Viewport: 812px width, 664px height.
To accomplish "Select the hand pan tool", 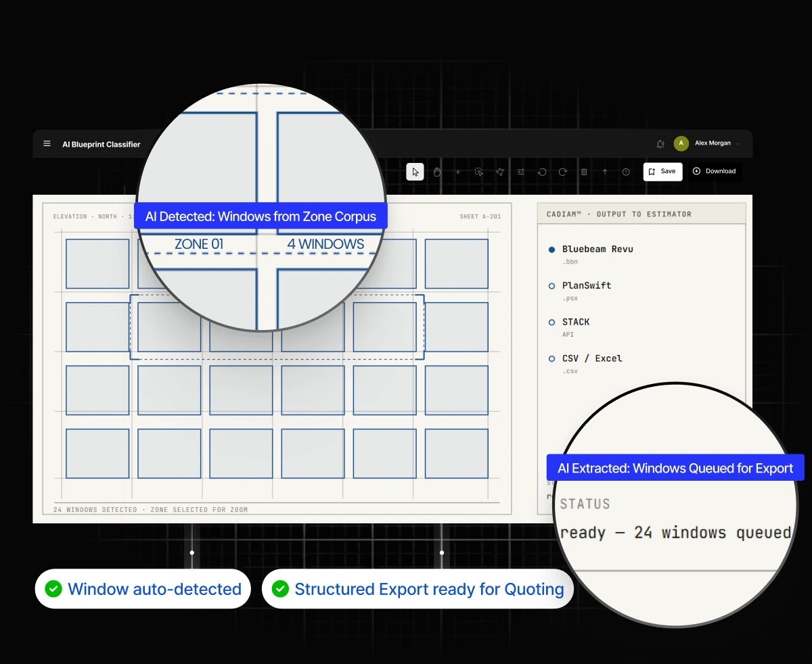I will tap(437, 172).
